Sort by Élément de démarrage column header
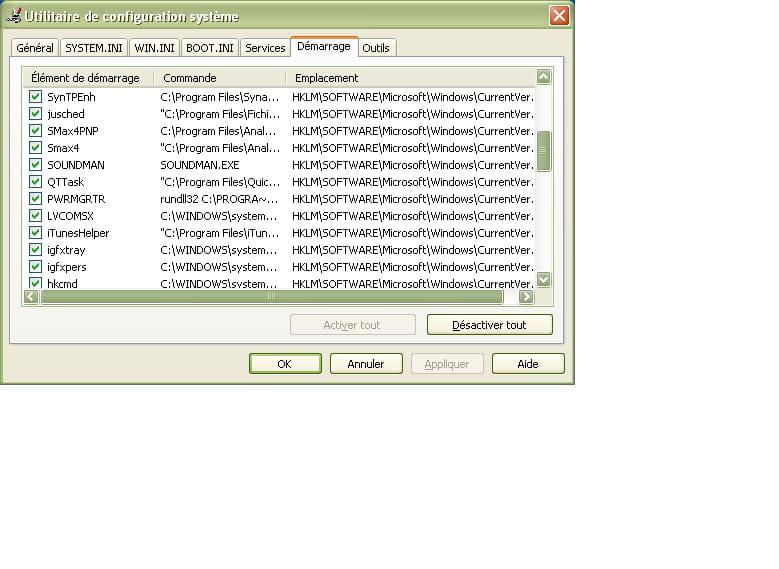The height and width of the screenshot is (569, 779). 88,78
